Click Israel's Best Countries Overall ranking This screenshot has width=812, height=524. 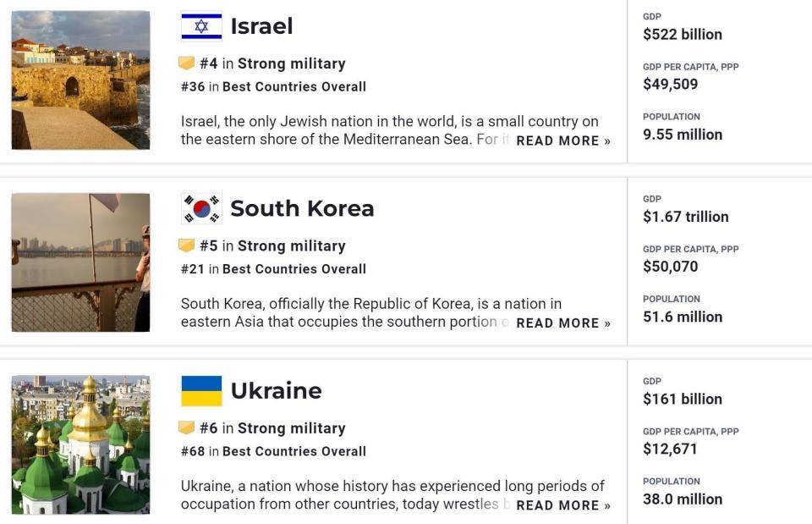pos(294,86)
